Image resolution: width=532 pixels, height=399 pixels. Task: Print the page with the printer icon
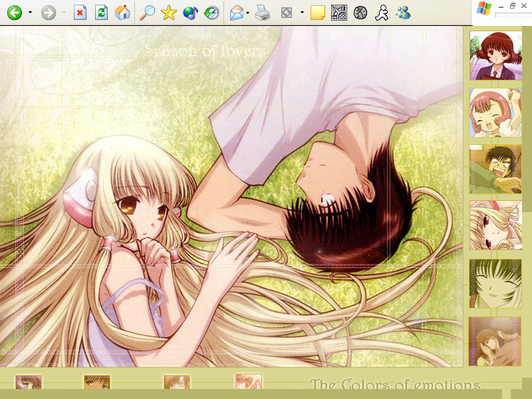pos(263,13)
